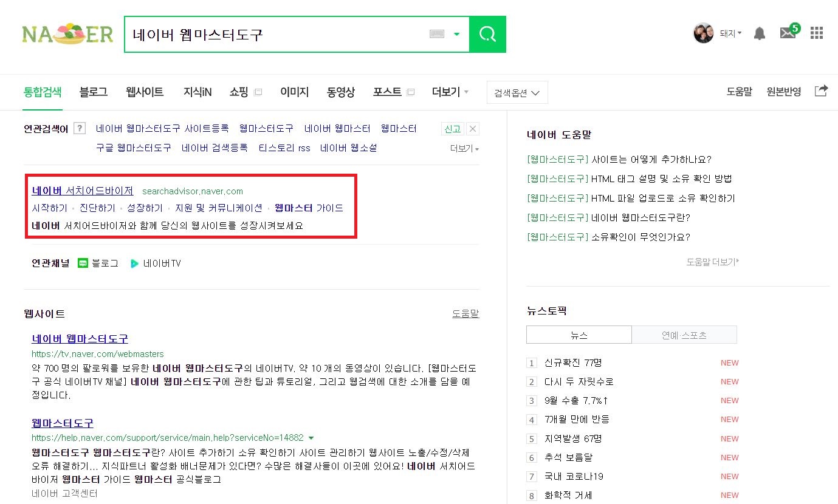Click 도움말 더보기 link
This screenshot has width=838, height=504.
(713, 262)
